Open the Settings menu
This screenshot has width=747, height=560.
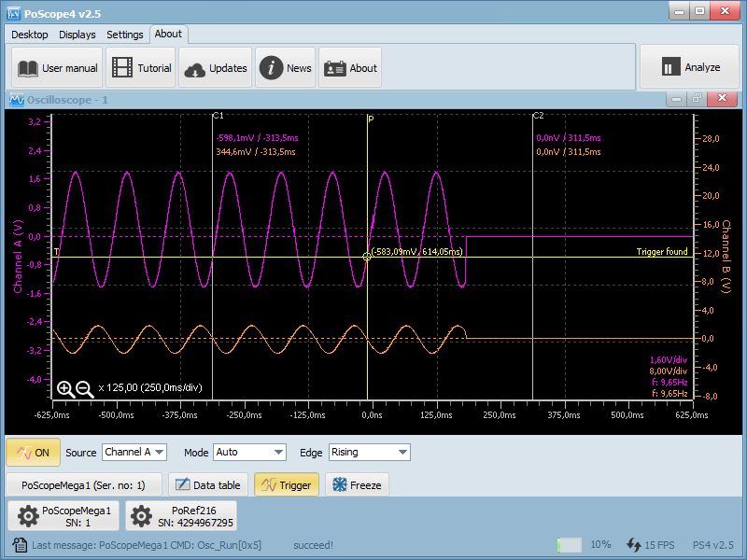124,34
